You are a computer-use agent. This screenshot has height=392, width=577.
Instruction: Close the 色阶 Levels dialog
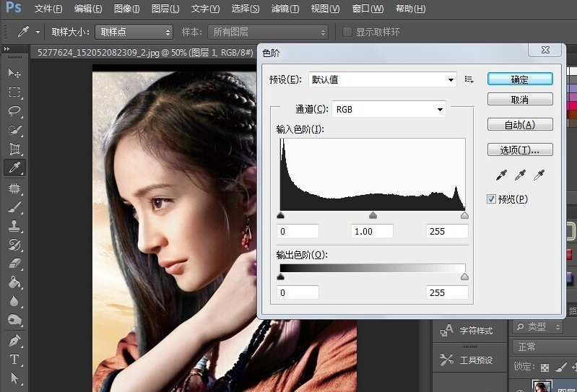tap(545, 50)
